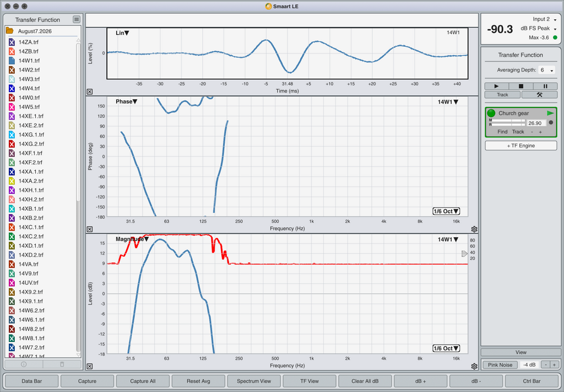Click the Ctrl Bar button
The height and width of the screenshot is (392, 564).
(532, 381)
